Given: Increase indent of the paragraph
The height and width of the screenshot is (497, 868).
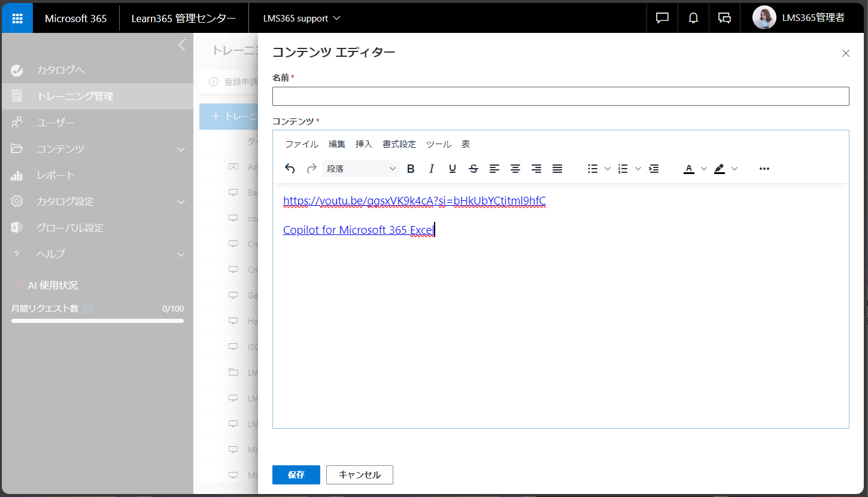Looking at the screenshot, I should point(654,169).
